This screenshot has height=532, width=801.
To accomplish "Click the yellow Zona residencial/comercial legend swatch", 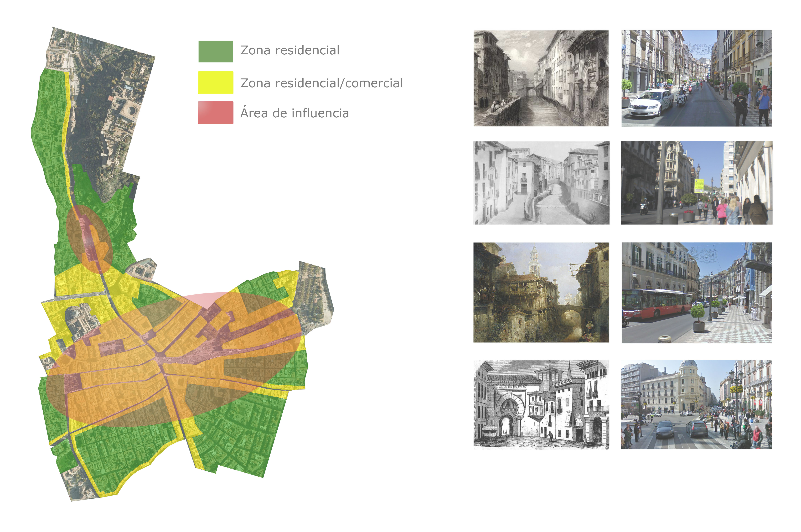I will click(x=215, y=83).
